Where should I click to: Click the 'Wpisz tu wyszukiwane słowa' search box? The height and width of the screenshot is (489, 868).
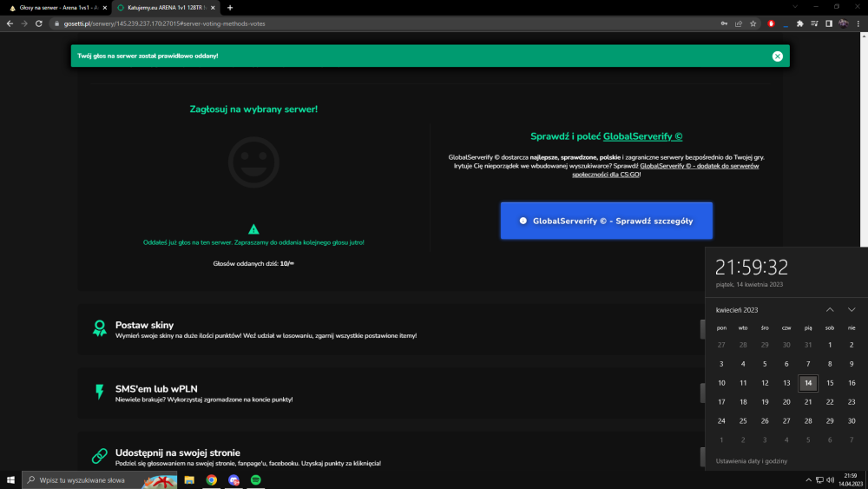click(100, 480)
